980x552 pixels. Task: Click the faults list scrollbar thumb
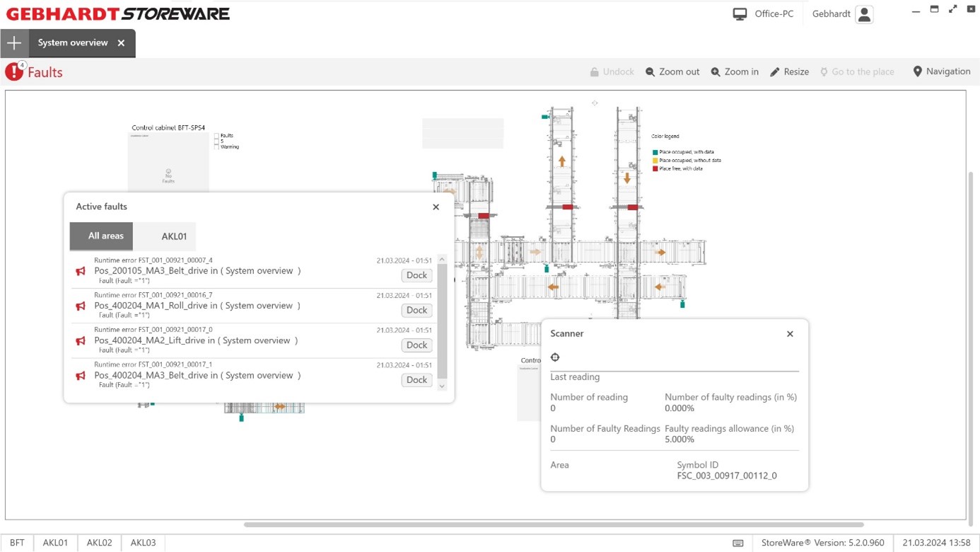pyautogui.click(x=442, y=322)
